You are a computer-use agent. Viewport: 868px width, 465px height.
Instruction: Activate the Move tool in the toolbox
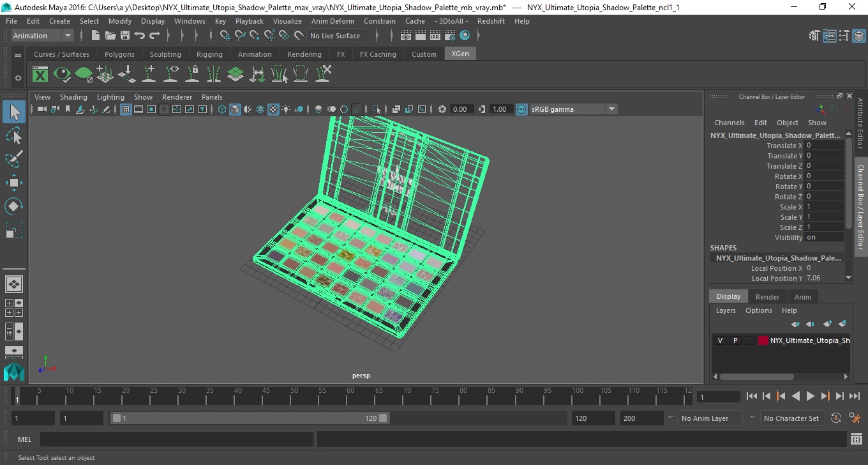coord(14,183)
